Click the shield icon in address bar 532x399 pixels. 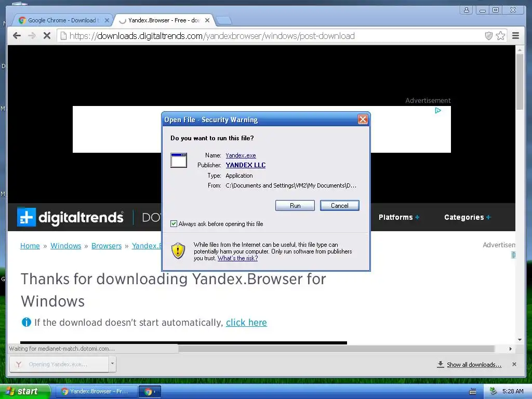[x=488, y=36]
